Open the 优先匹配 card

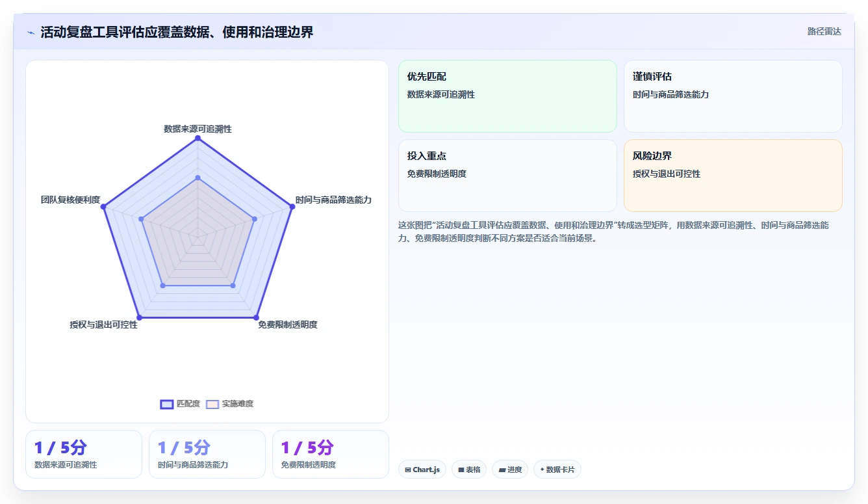[x=507, y=96]
